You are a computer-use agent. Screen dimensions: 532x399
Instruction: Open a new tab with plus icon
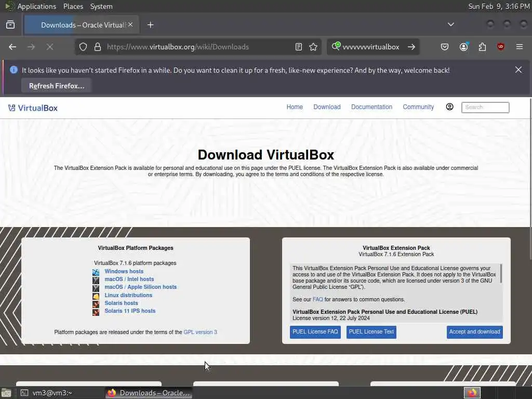[150, 25]
